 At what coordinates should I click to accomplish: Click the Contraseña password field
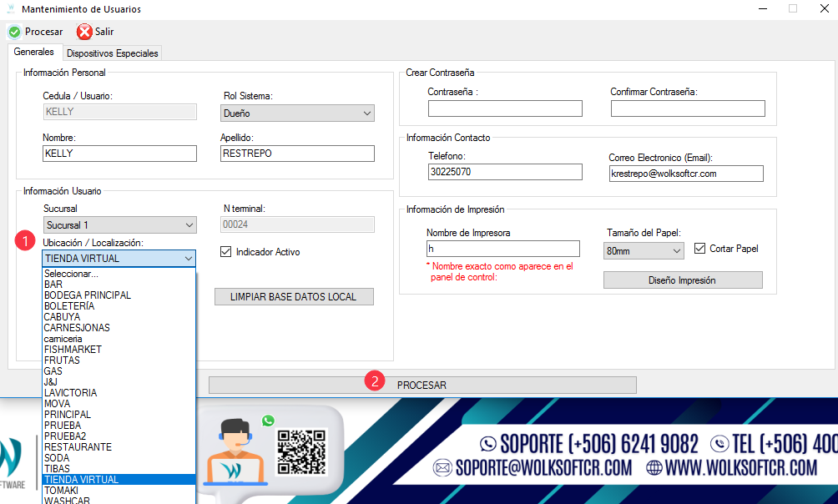tap(504, 108)
